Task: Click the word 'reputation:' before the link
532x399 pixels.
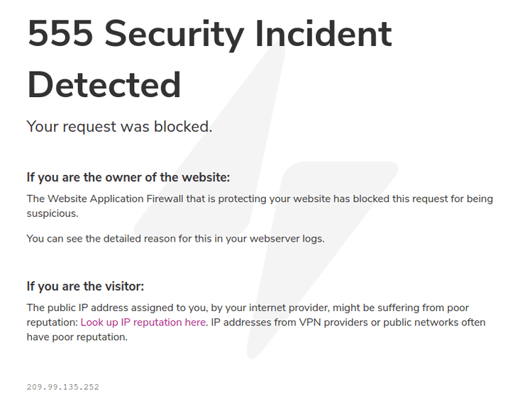Action: coord(52,322)
